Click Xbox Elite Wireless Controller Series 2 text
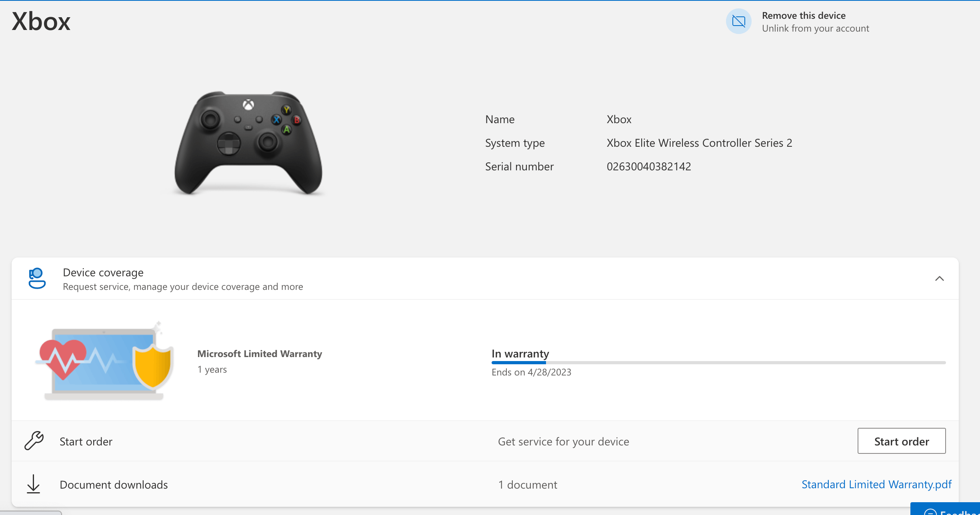Image resolution: width=980 pixels, height=515 pixels. point(699,143)
